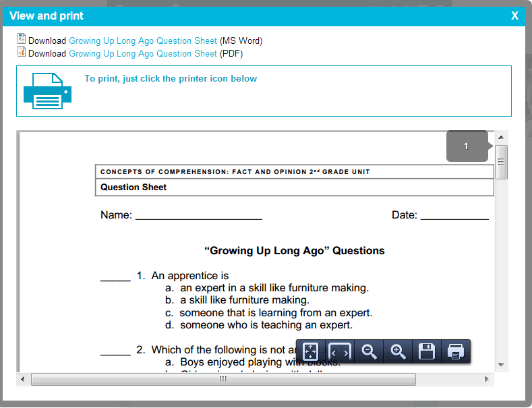The width and height of the screenshot is (532, 408).
Task: Click the large blue printer graphic
Action: 47,91
